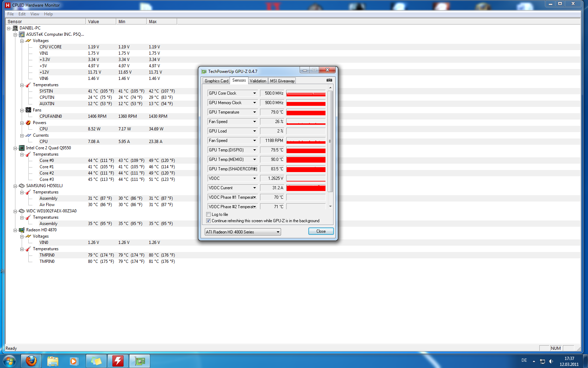Click the Intel Core 2 Quad processor icon
This screenshot has height=368, width=588.
coord(22,148)
